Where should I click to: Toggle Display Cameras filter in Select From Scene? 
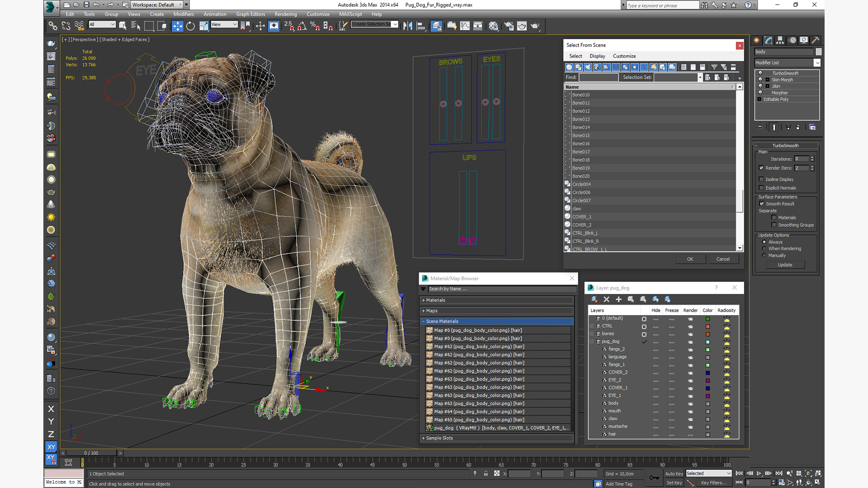[597, 67]
